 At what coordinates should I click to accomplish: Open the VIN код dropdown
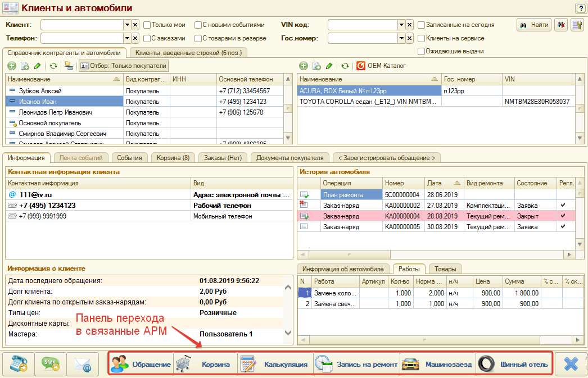[401, 25]
